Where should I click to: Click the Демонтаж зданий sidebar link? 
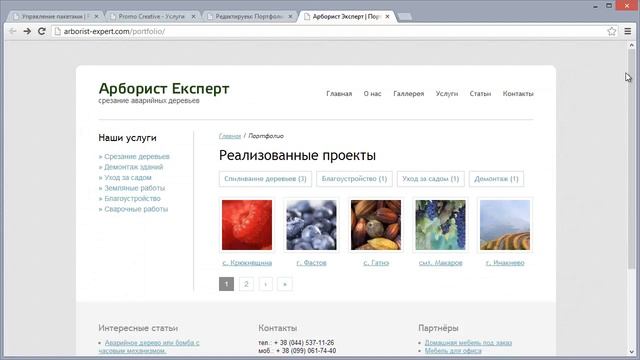(x=133, y=167)
